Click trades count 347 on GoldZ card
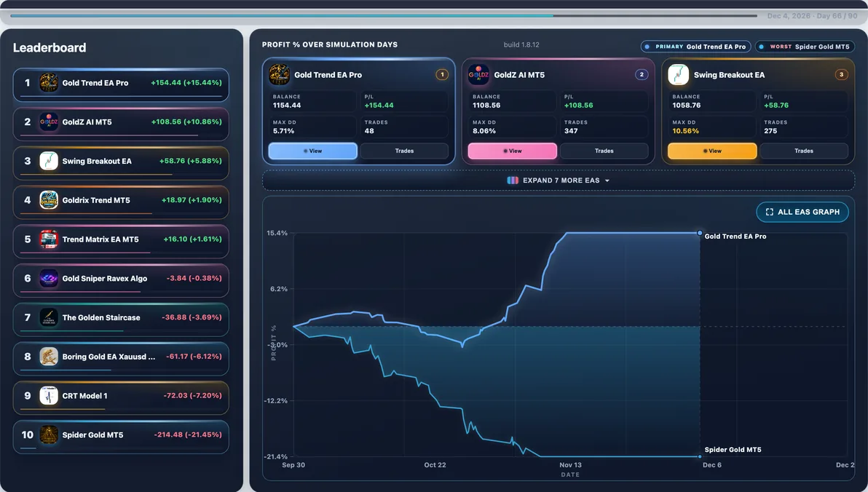 pyautogui.click(x=571, y=131)
